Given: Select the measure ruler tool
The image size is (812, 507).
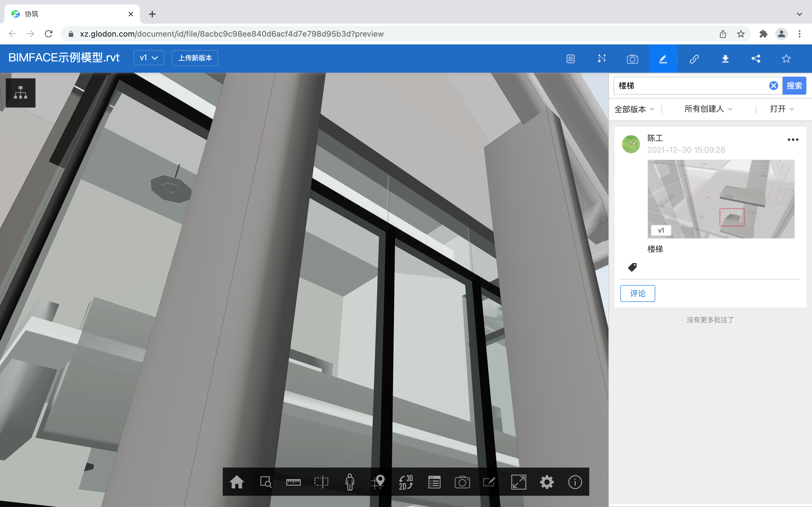Looking at the screenshot, I should pos(293,482).
